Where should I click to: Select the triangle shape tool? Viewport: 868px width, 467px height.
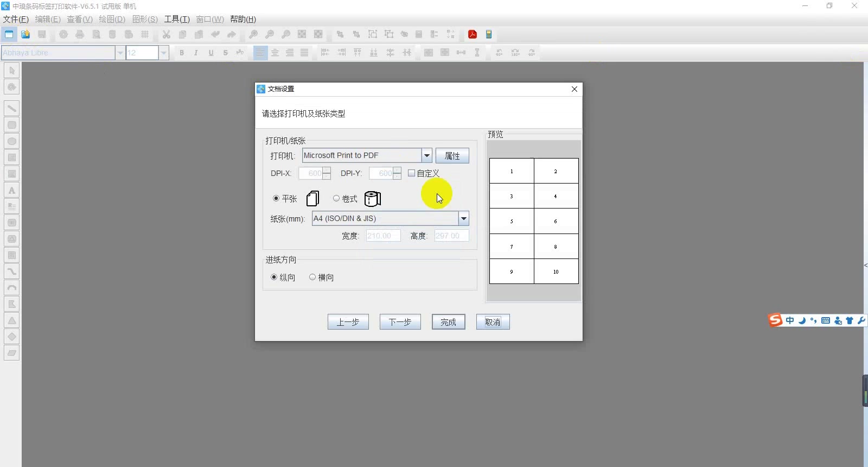pyautogui.click(x=12, y=320)
